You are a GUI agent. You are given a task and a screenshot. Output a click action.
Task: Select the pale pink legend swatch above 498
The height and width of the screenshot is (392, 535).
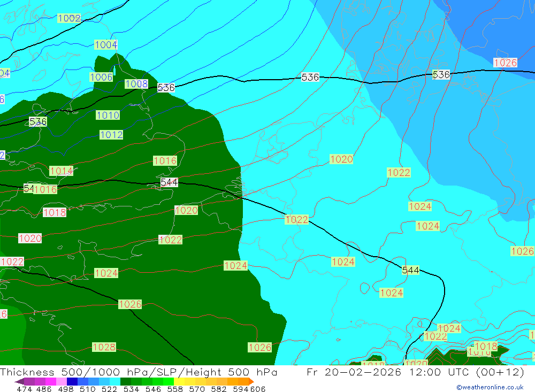click(60, 381)
